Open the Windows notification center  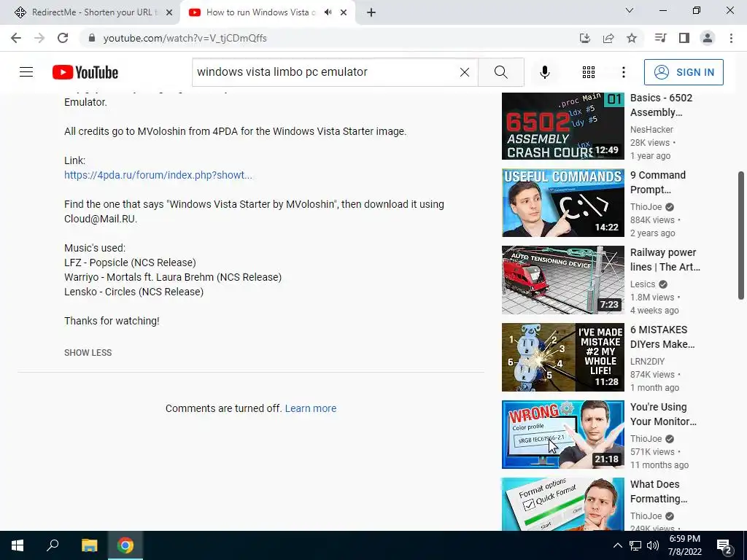pyautogui.click(x=724, y=545)
